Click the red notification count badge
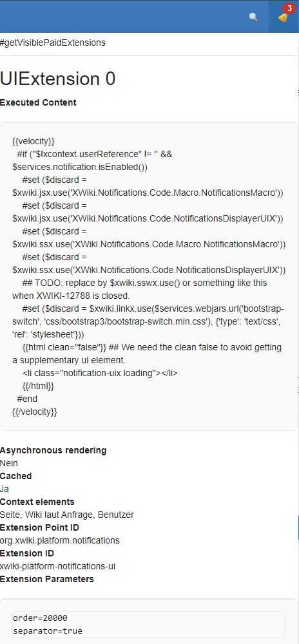Viewport: 299px width, 644px height. coord(289,8)
